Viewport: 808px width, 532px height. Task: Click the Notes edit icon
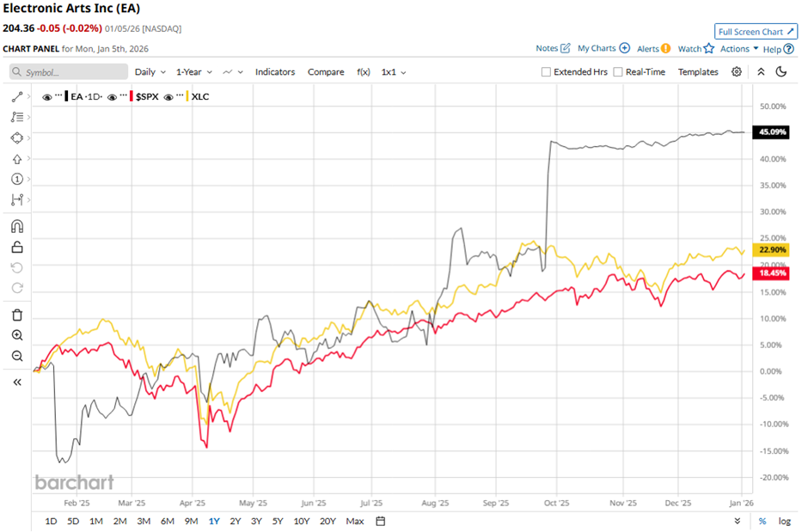coord(566,48)
